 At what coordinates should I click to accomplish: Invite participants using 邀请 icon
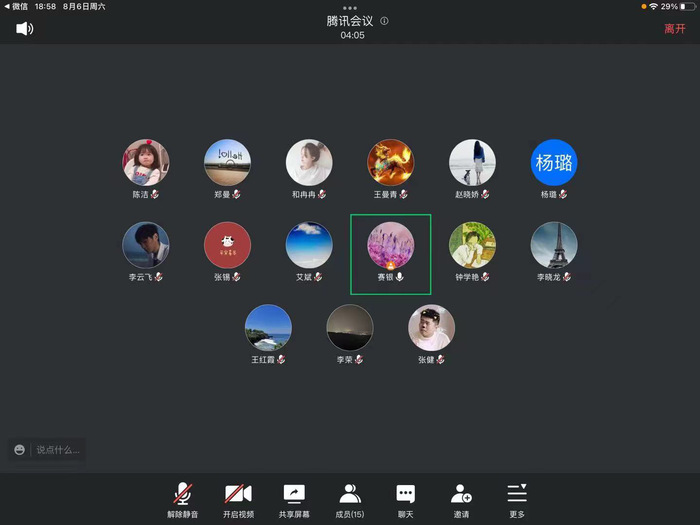coord(461,498)
